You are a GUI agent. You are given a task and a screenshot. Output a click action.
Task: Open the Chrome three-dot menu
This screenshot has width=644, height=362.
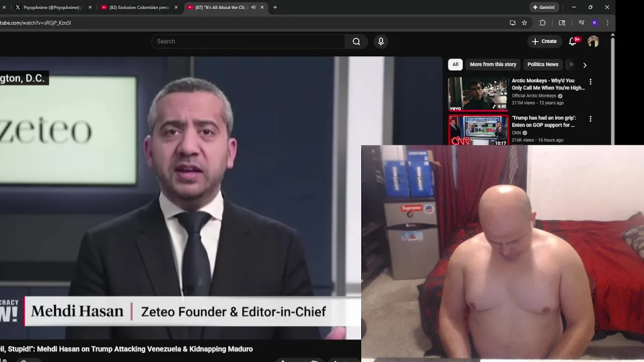(x=607, y=23)
